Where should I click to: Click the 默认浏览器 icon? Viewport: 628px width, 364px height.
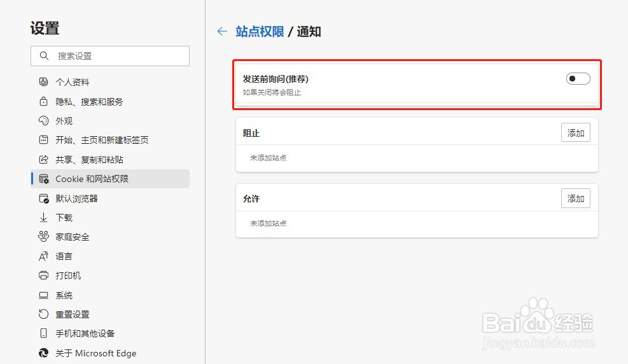44,199
